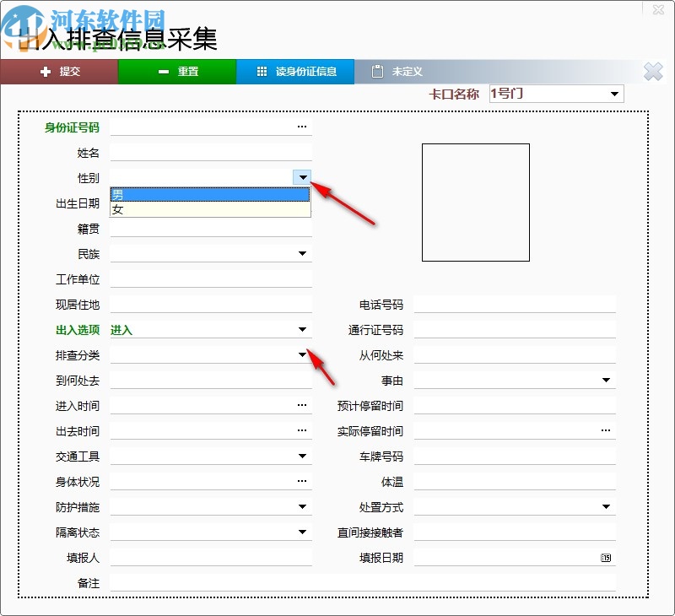Image resolution: width=675 pixels, height=616 pixels.
Task: Click the ellipsis icon for 实际停留时间
Action: click(x=605, y=430)
